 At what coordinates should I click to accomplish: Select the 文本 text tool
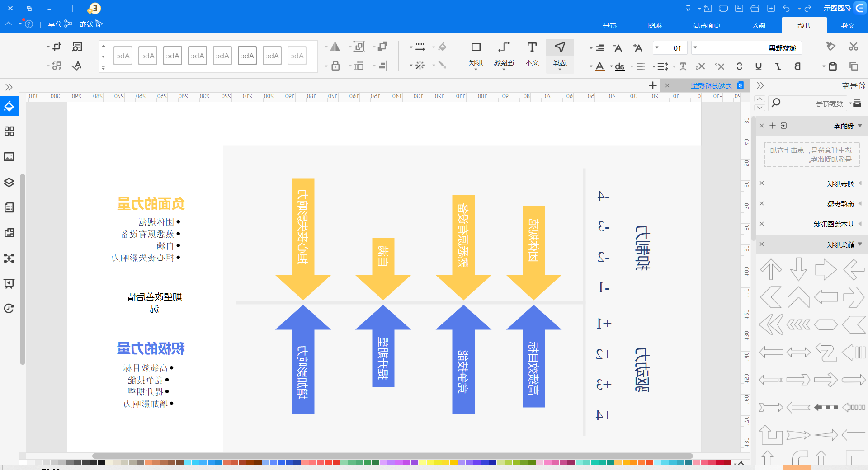click(x=532, y=54)
